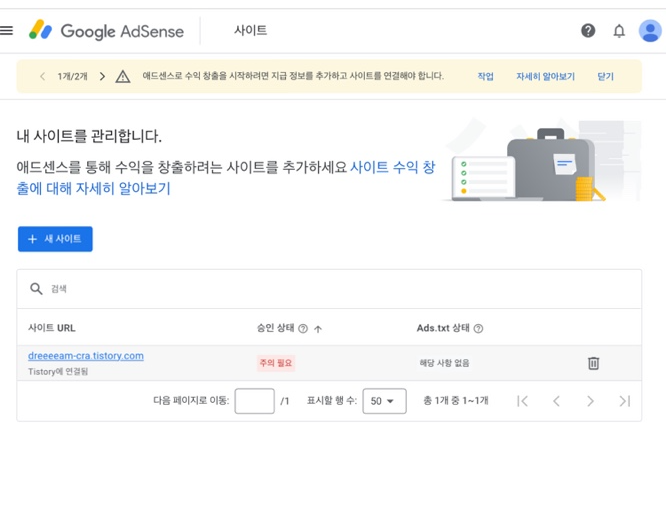The width and height of the screenshot is (666, 522).
Task: Focus the 검색 search field
Action: click(x=329, y=289)
